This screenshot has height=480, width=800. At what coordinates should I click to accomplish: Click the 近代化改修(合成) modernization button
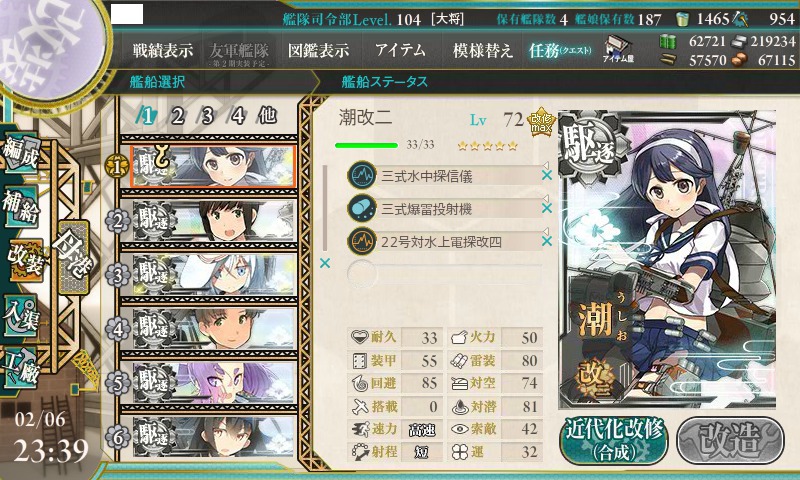click(x=614, y=441)
